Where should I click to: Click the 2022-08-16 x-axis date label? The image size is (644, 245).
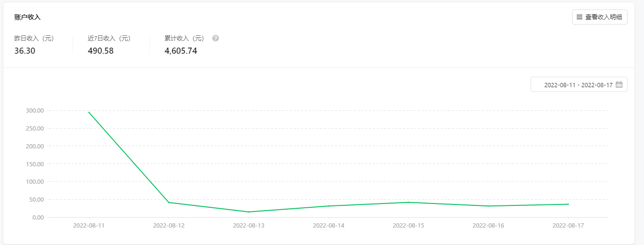(x=488, y=226)
